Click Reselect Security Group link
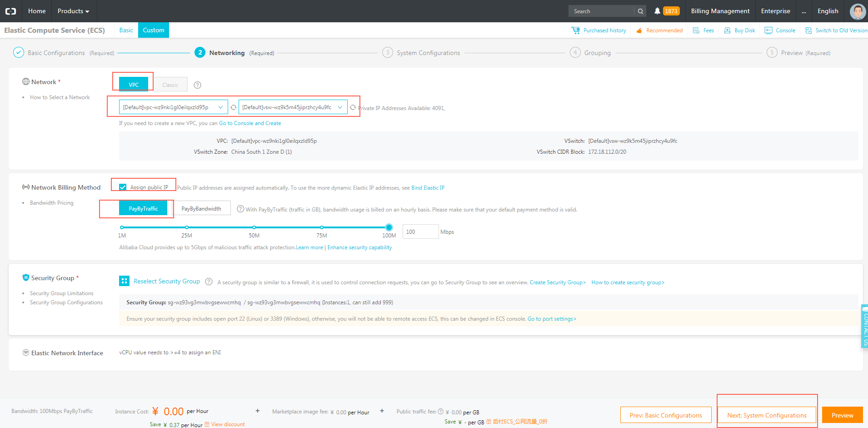 (167, 281)
